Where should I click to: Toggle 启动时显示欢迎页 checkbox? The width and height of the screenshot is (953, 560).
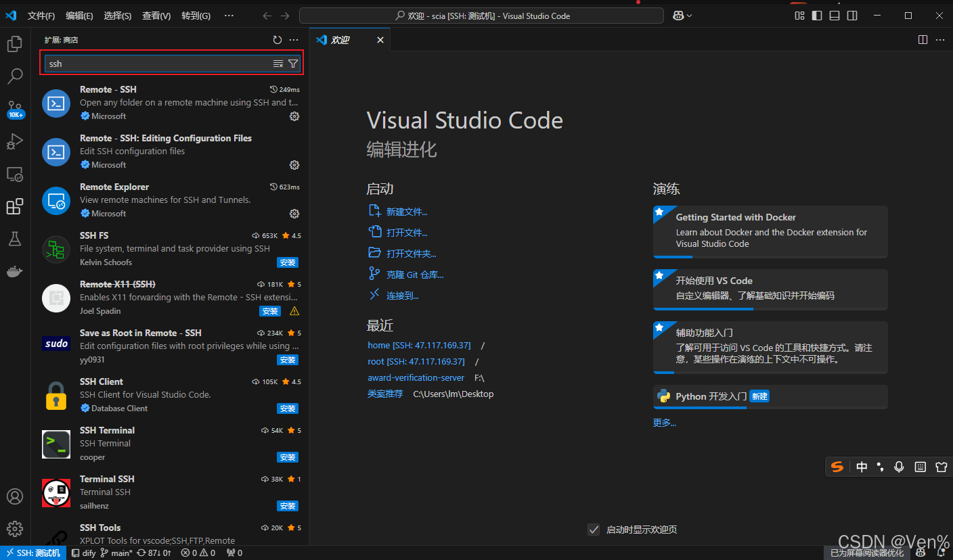coord(594,530)
